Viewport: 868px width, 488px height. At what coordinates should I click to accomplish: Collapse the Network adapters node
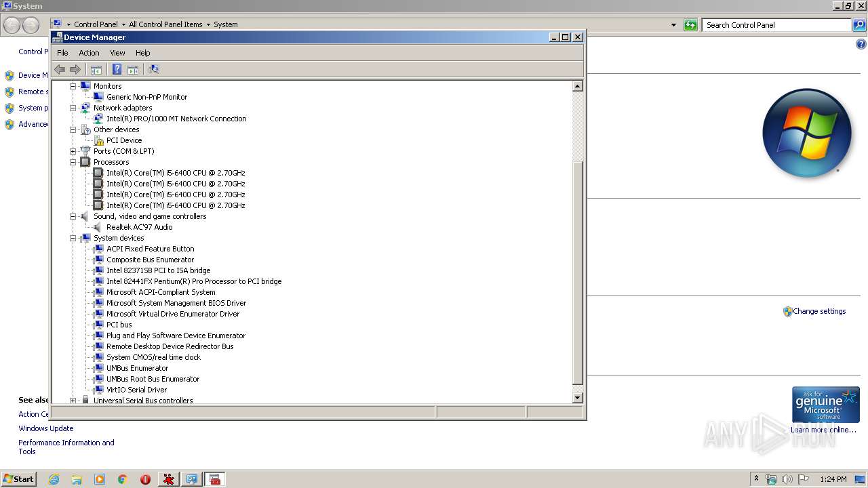(73, 108)
